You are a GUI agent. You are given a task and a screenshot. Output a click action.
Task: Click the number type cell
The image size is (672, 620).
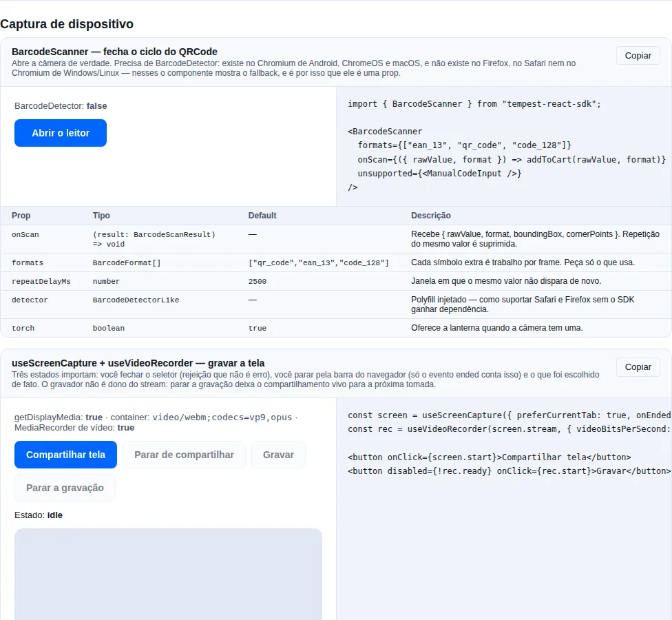coord(106,281)
